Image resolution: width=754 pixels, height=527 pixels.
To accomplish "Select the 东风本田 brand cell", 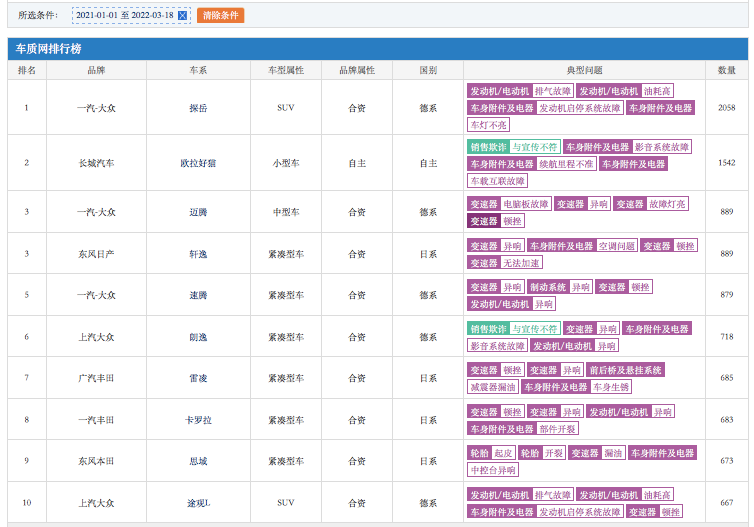I will tap(96, 461).
